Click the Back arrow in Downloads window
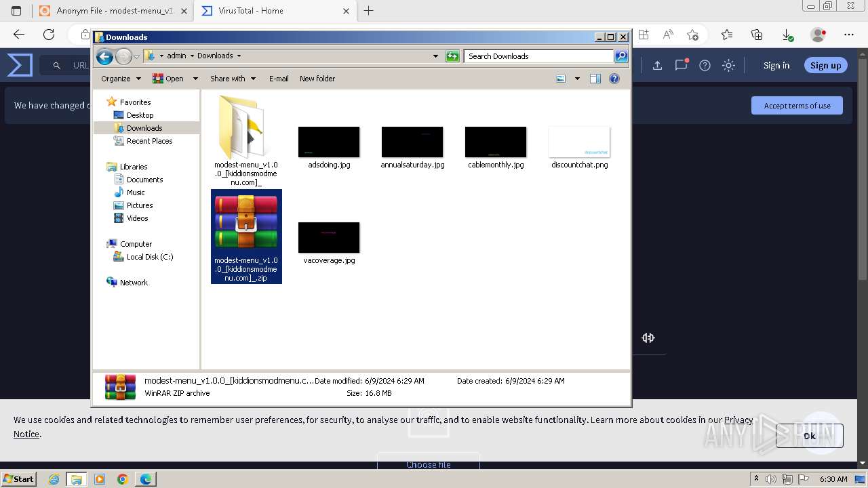The image size is (868, 488). 104,56
